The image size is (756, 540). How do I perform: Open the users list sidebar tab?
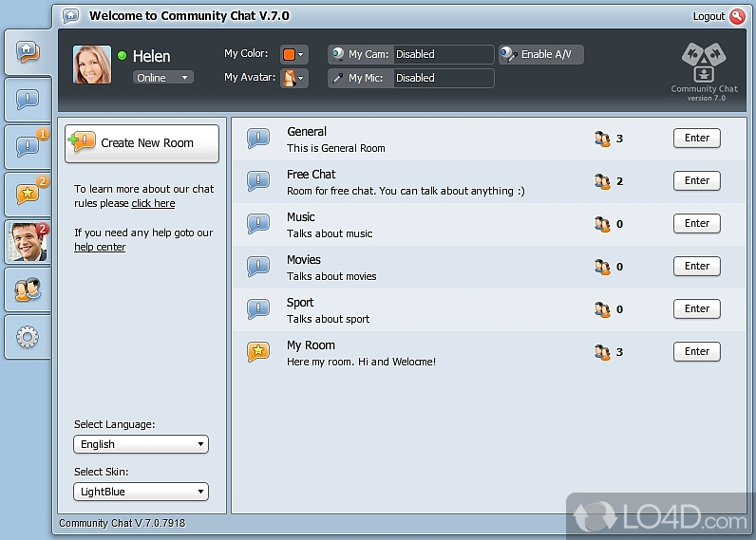(x=28, y=289)
